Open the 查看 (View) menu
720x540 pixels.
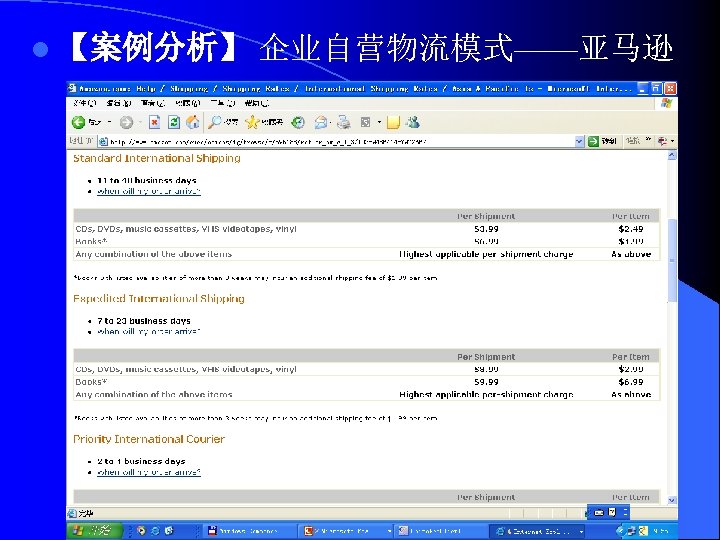point(154,103)
